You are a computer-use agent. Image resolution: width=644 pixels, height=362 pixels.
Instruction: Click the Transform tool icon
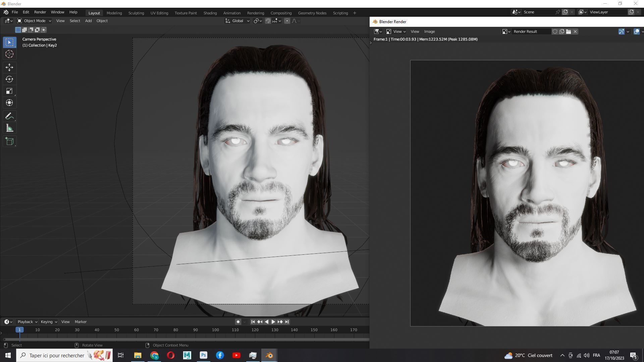[9, 103]
